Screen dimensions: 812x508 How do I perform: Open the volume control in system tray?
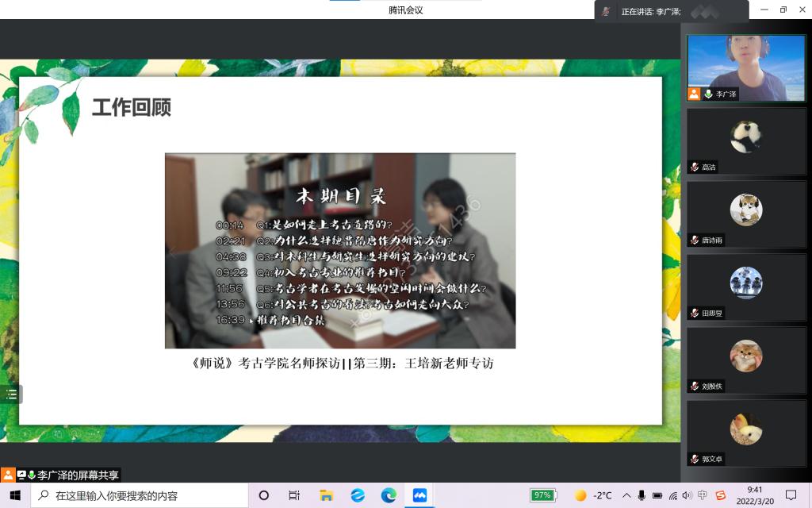(x=687, y=495)
